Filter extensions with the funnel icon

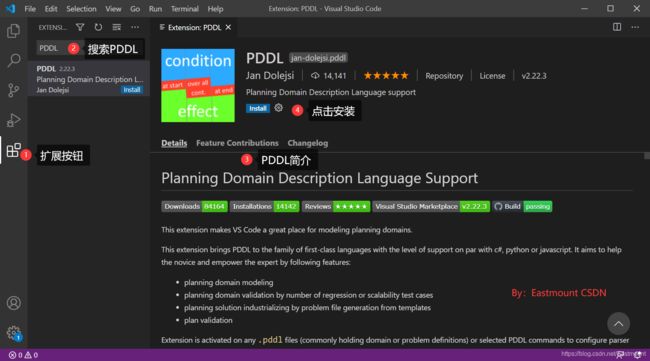coord(80,27)
